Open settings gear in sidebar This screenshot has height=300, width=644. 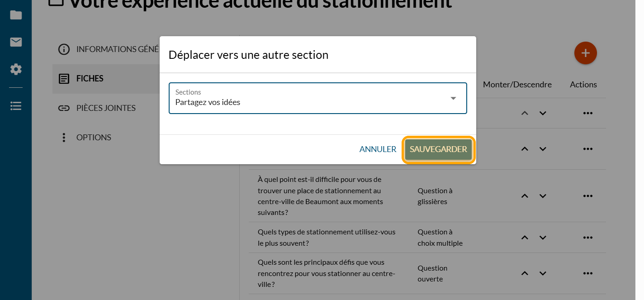[x=16, y=69]
